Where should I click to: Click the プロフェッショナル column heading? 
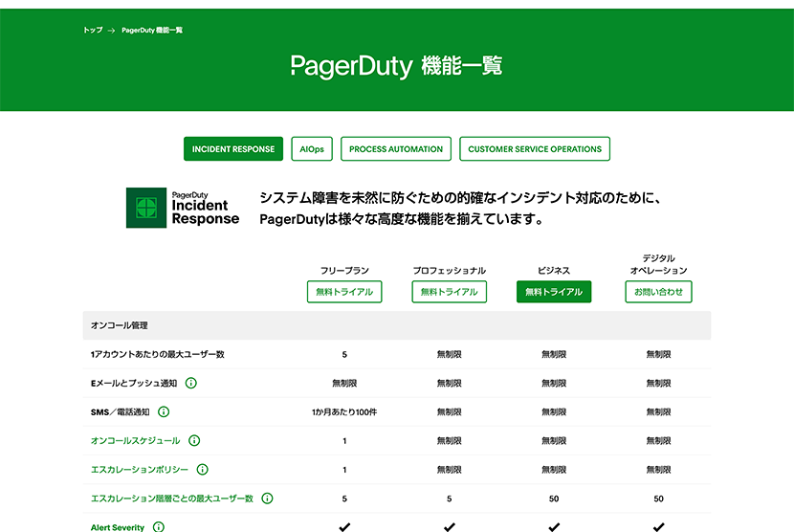(x=450, y=271)
